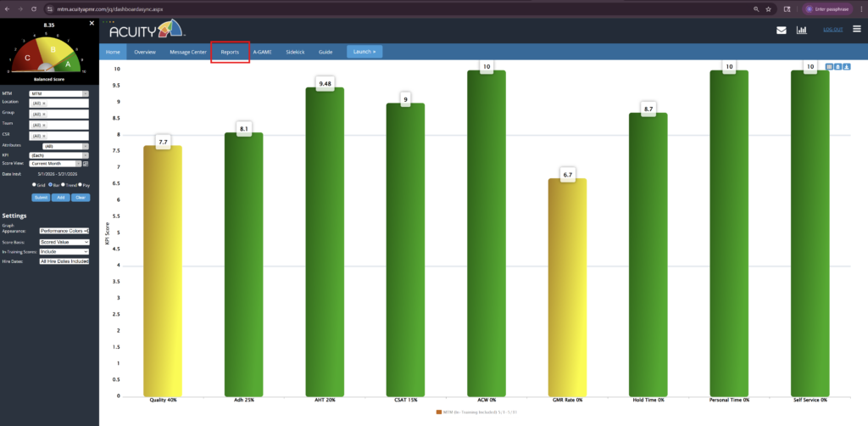868x426 pixels.
Task: Click the chart download icon
Action: point(847,66)
